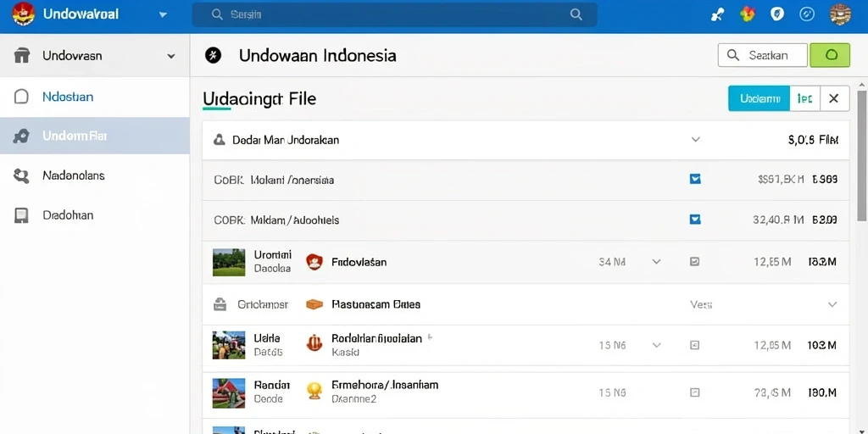Click the Nadonolans sidebar icon

[x=21, y=176]
